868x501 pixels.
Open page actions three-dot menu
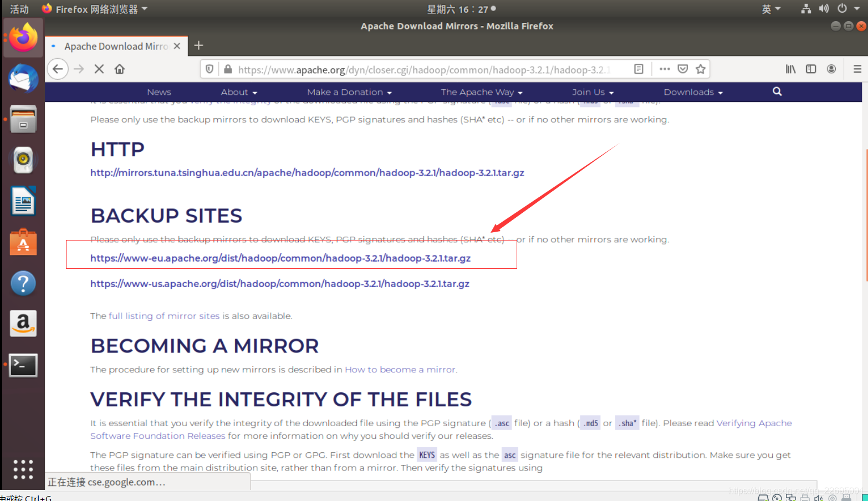pyautogui.click(x=665, y=69)
